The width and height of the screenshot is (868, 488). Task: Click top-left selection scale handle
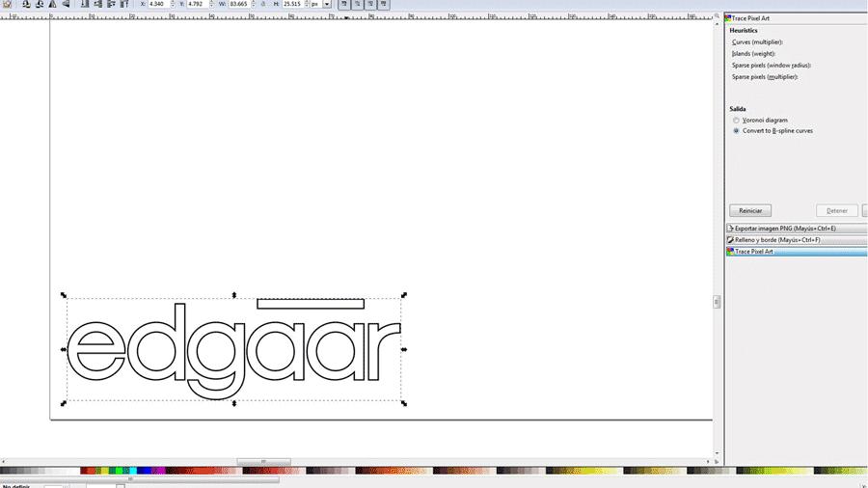63,295
